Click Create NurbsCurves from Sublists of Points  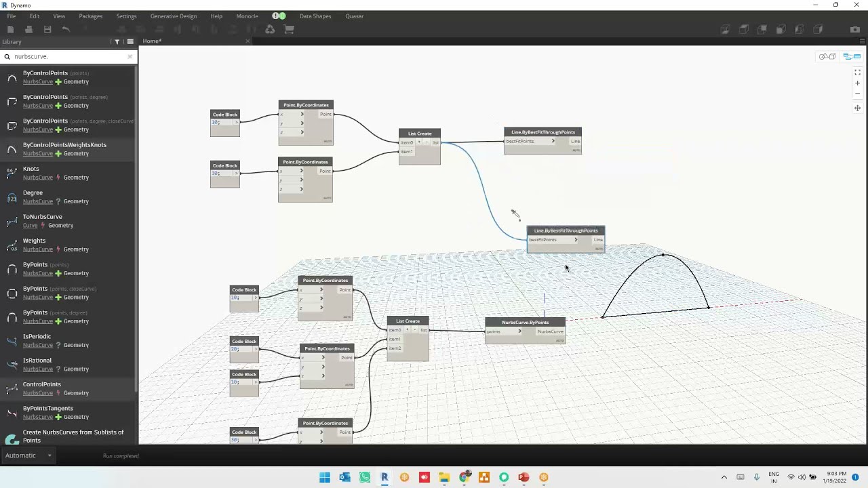coord(73,436)
